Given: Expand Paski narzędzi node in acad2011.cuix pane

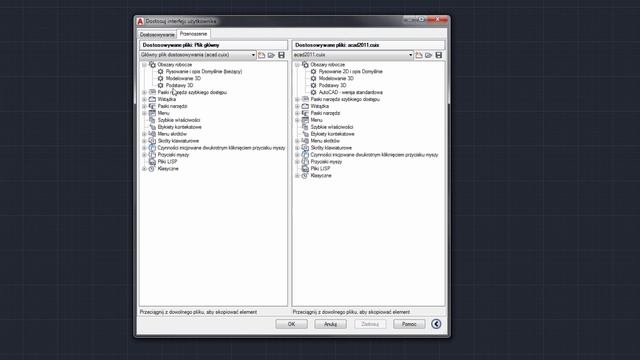Looking at the screenshot, I should (297, 113).
